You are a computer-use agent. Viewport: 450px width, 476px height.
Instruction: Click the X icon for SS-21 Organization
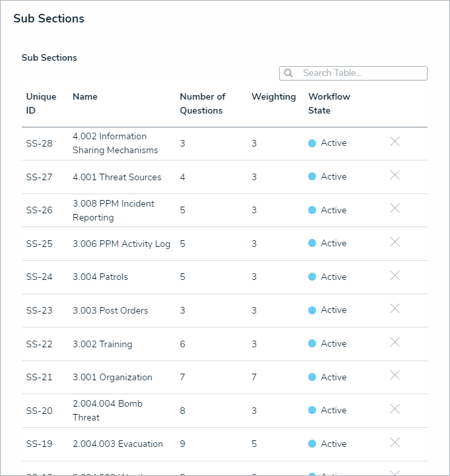395,376
